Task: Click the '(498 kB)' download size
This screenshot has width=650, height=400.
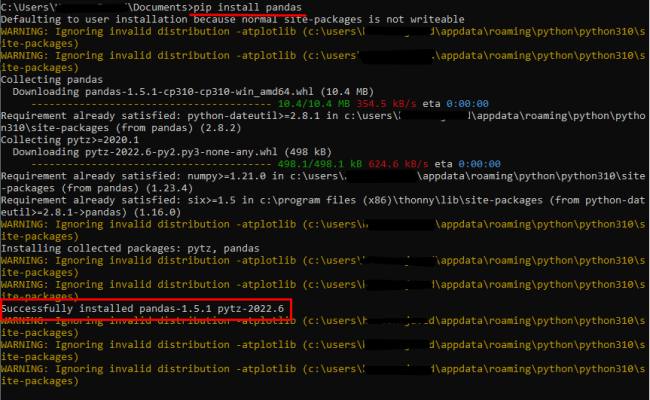Action: point(308,152)
